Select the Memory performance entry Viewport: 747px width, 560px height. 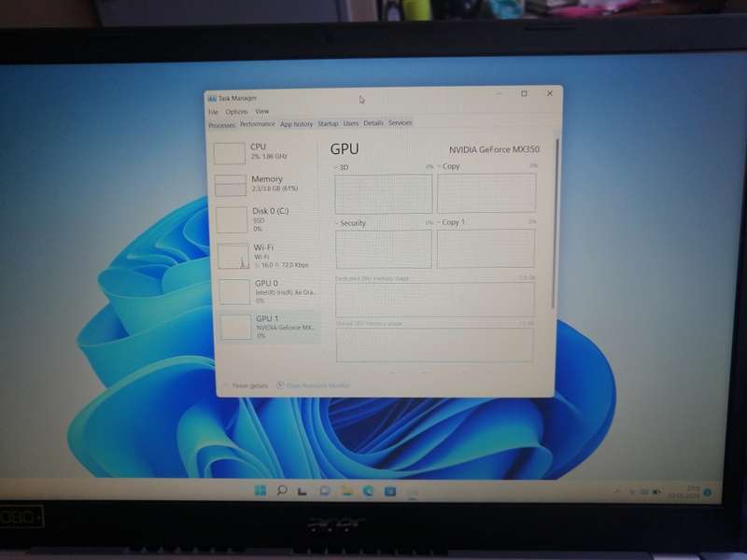coord(266,184)
